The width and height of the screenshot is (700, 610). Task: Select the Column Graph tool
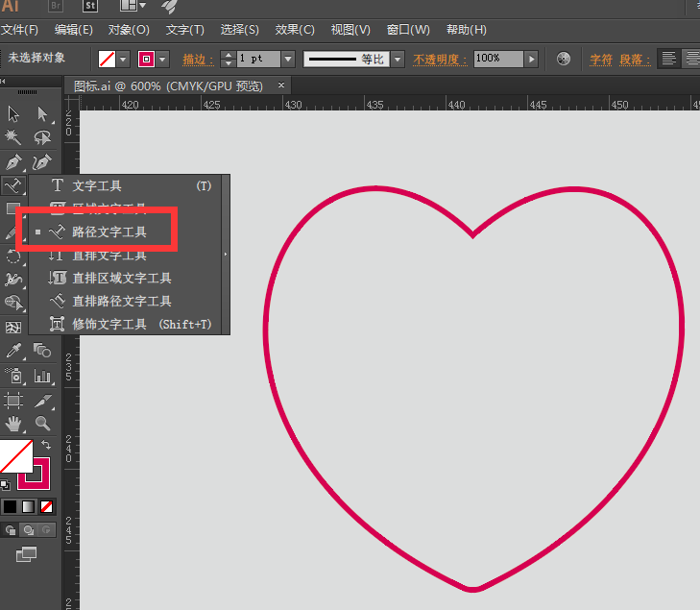42,376
